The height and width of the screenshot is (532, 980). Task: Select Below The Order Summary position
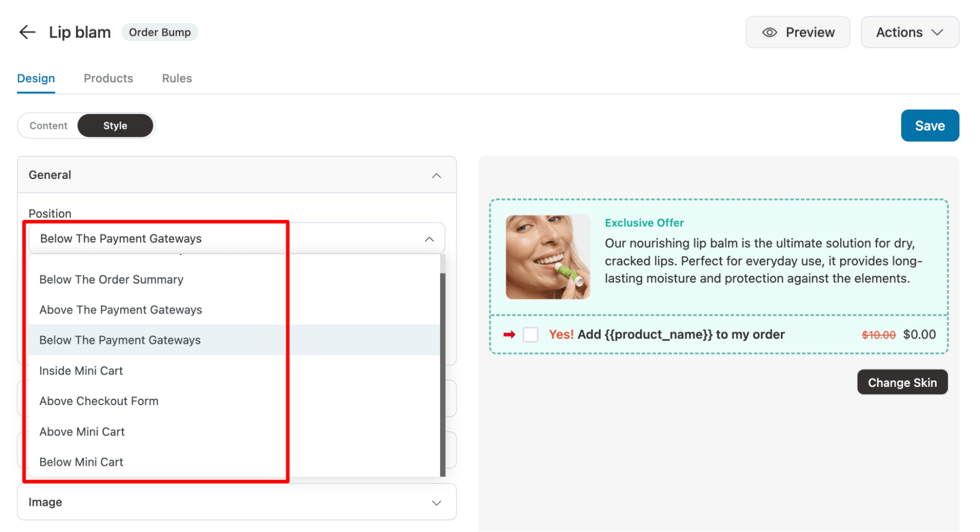(111, 278)
